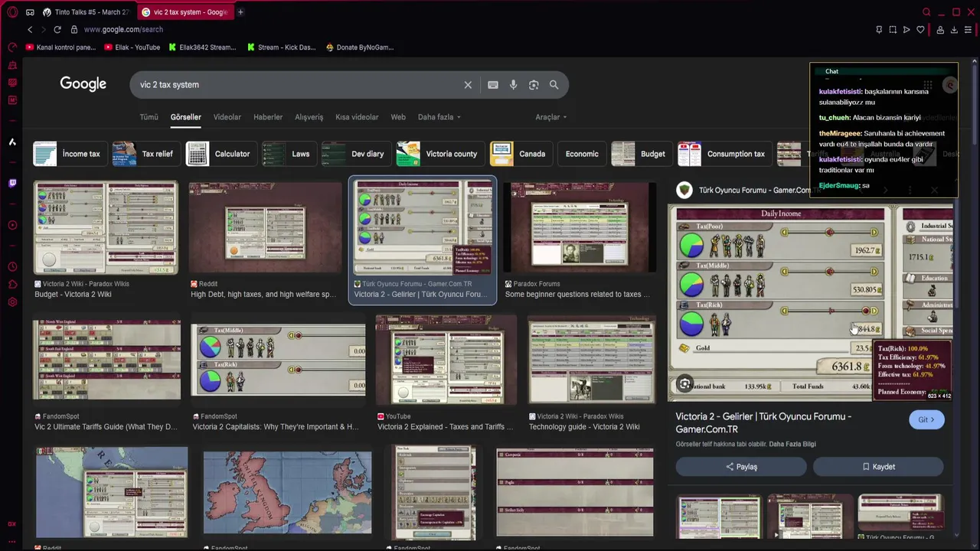
Task: Switch to the Videolar tab
Action: pos(227,117)
